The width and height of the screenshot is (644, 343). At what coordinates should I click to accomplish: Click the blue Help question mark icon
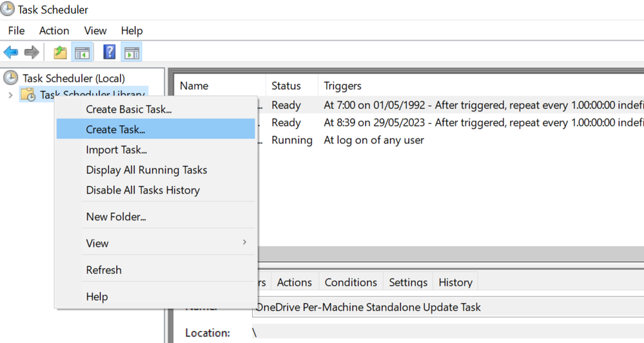click(x=110, y=52)
